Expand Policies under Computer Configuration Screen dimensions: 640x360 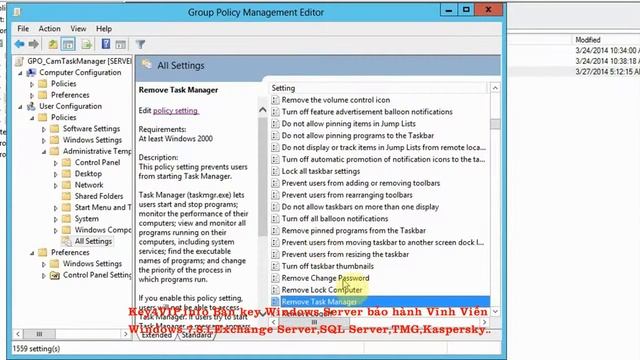click(32, 84)
